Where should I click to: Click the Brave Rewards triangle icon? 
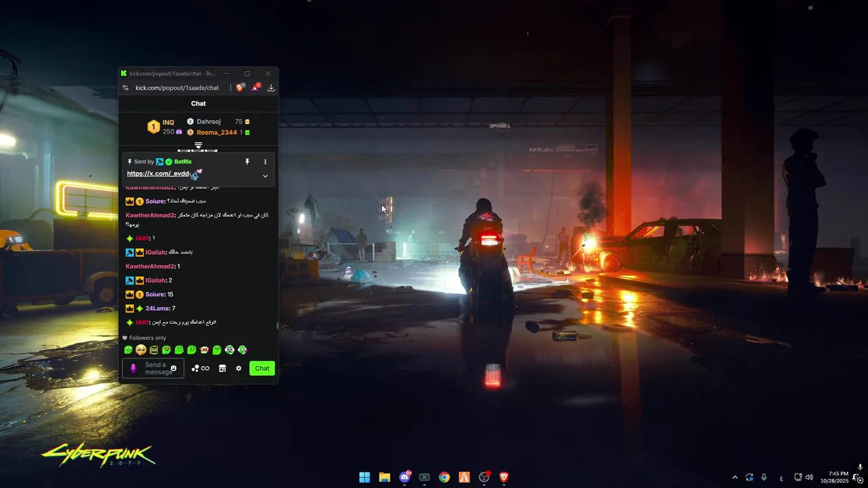[256, 87]
